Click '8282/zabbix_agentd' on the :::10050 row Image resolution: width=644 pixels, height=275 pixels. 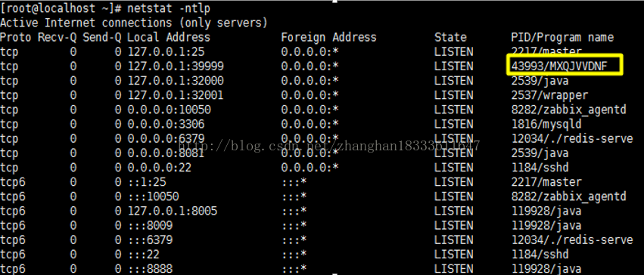coord(569,196)
